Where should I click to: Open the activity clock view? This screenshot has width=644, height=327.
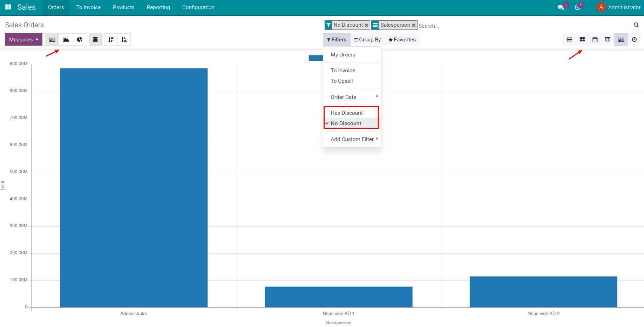[x=634, y=40]
